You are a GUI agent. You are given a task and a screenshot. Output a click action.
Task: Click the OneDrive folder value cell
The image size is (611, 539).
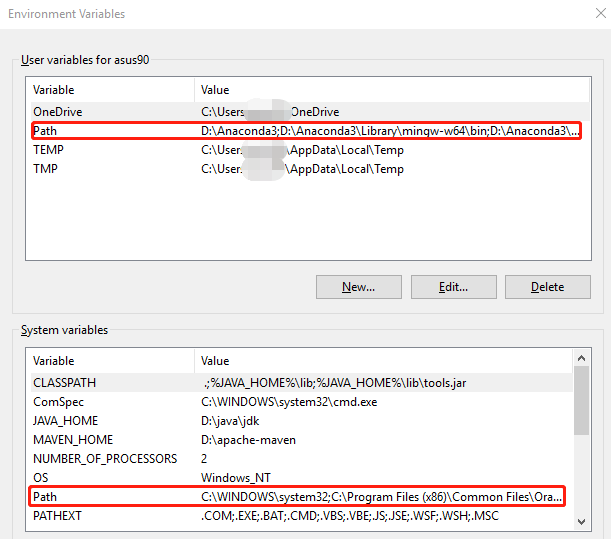(x=270, y=112)
